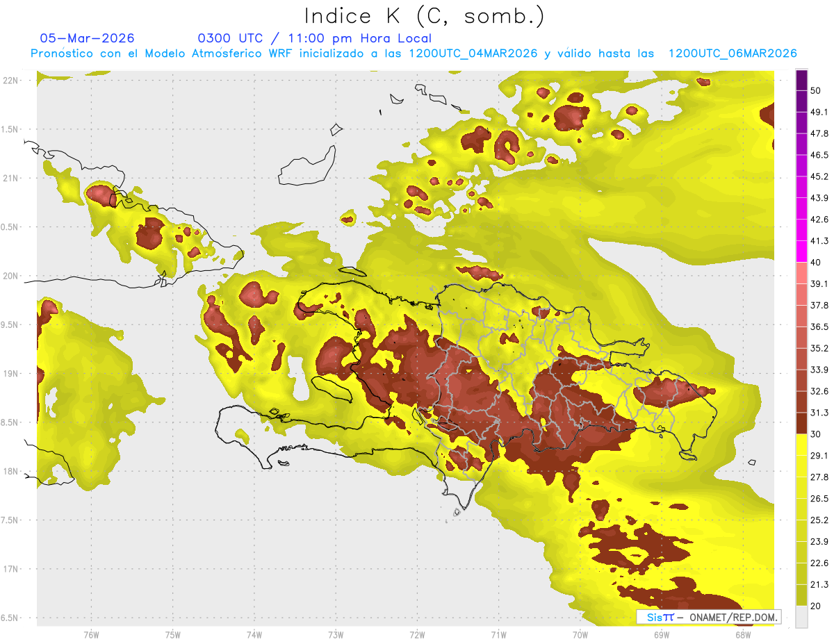
Task: Click the "73W" longitude label
Action: click(336, 635)
